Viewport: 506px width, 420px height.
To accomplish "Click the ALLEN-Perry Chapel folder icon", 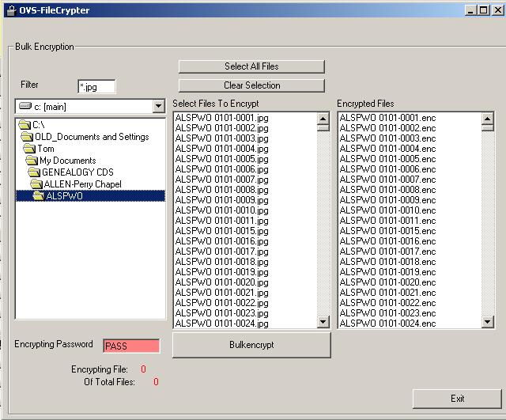I will [36, 184].
